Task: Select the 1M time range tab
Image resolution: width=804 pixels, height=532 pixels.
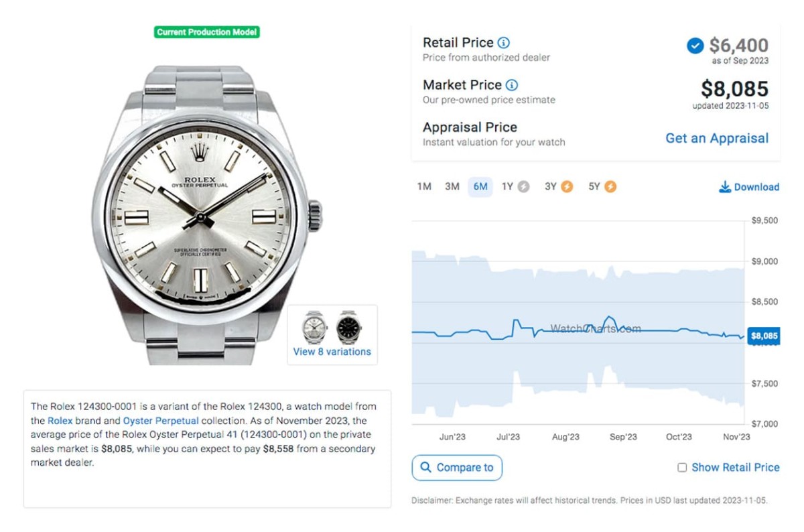Action: [424, 187]
